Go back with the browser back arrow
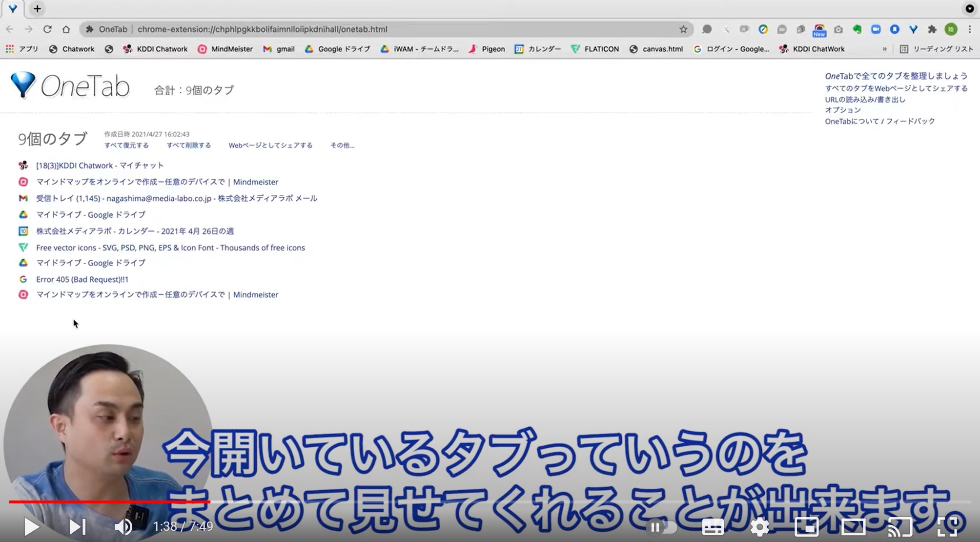 click(10, 29)
